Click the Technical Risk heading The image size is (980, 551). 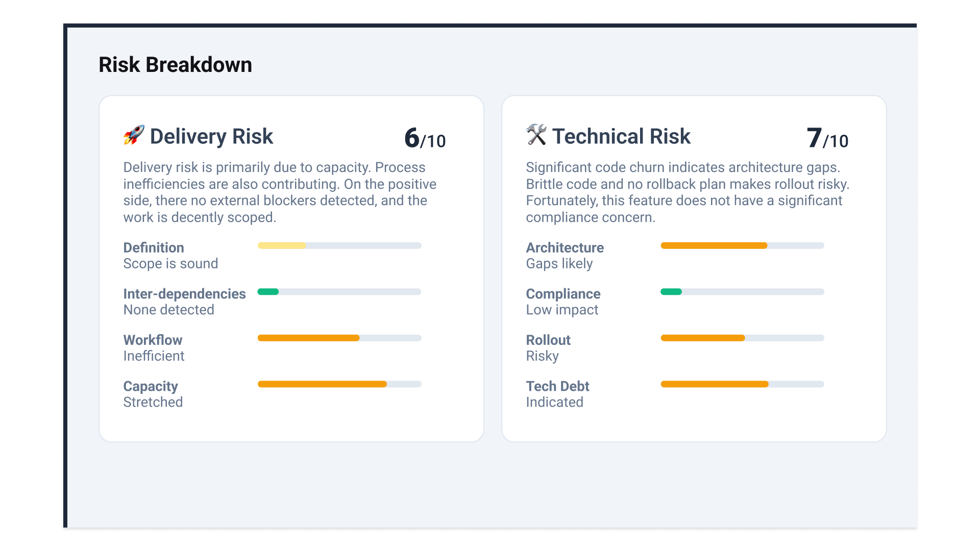(621, 137)
